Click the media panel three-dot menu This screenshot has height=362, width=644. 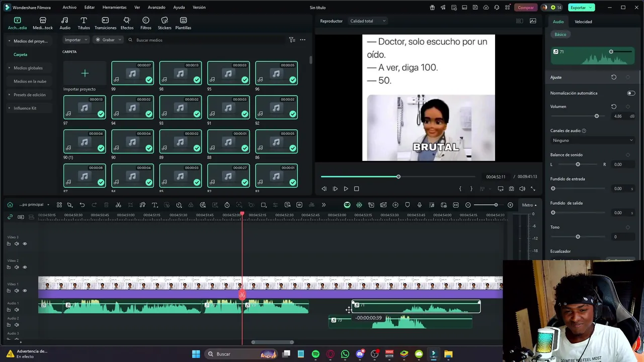click(302, 40)
